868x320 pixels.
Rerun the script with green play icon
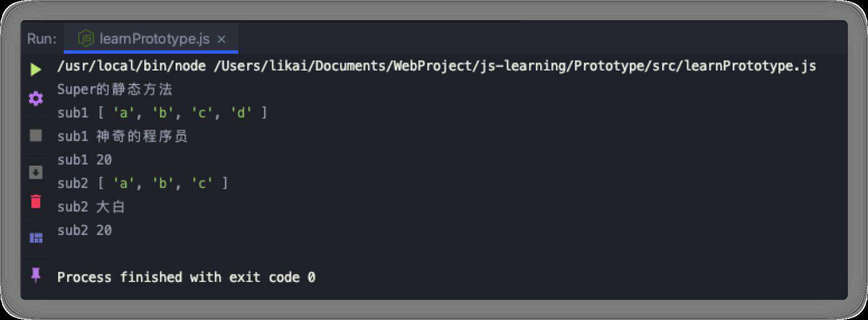(36, 70)
